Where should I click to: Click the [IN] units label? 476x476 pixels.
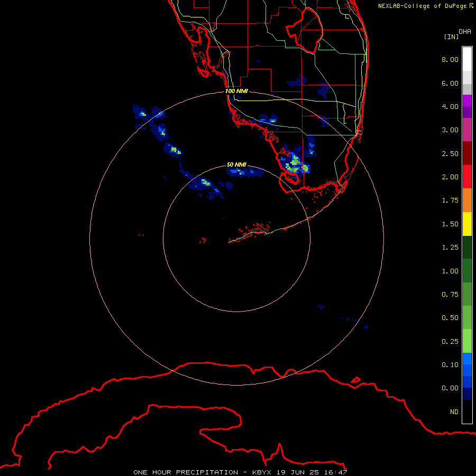451,36
